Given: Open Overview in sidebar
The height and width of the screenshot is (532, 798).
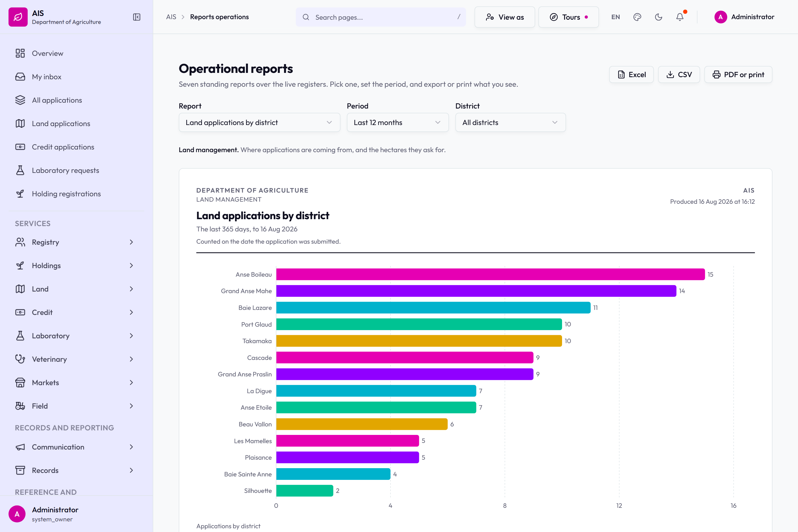Looking at the screenshot, I should point(76,53).
